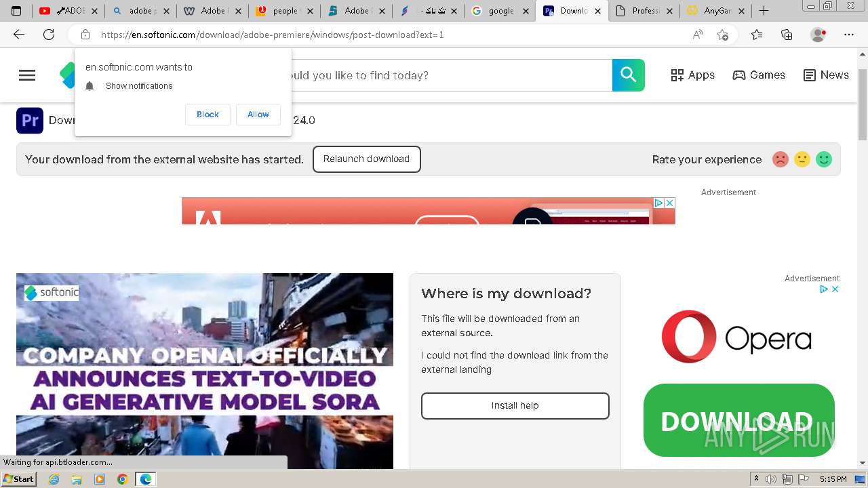Viewport: 868px width, 488px height.
Task: Open the News section
Action: 826,75
